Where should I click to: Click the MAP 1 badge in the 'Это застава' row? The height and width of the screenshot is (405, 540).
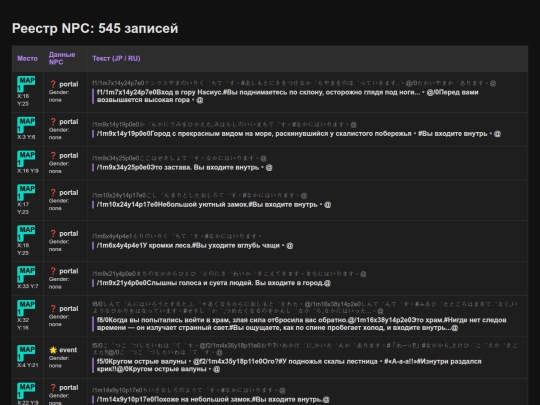click(26, 159)
